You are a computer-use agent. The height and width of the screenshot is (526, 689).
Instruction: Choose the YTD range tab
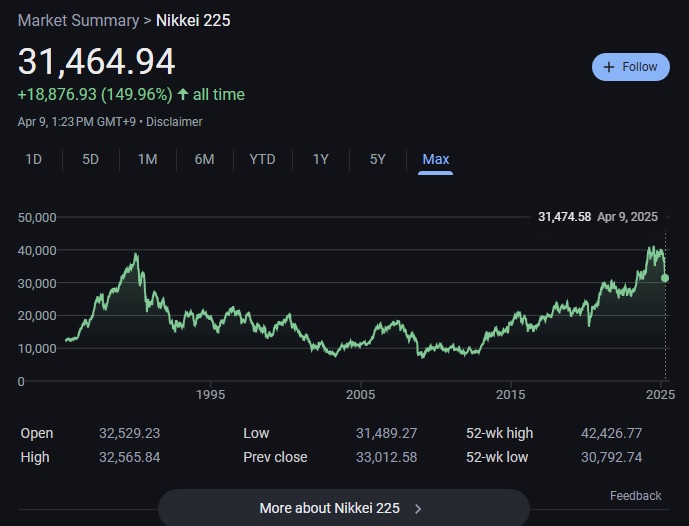[262, 159]
